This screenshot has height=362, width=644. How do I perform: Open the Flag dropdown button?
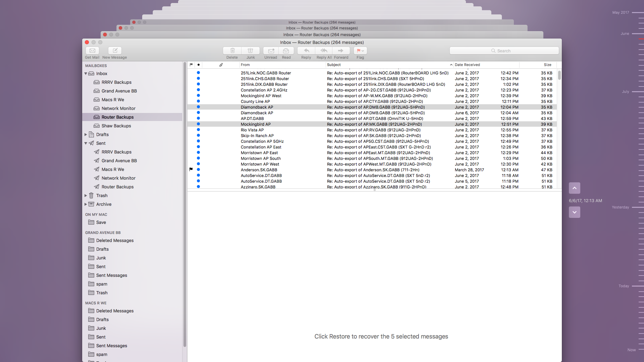tap(360, 51)
